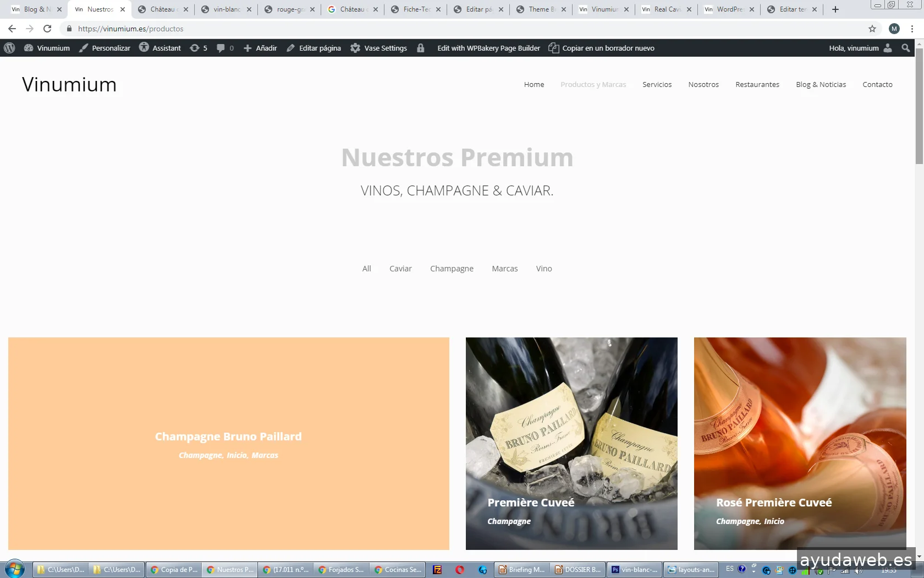This screenshot has height=578, width=924.
Task: Click Editar página in admin bar
Action: pyautogui.click(x=313, y=48)
